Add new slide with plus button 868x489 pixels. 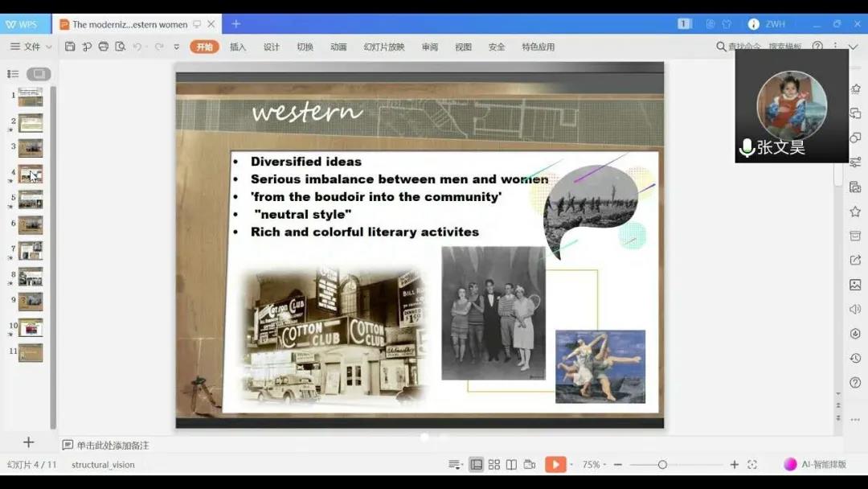click(28, 442)
